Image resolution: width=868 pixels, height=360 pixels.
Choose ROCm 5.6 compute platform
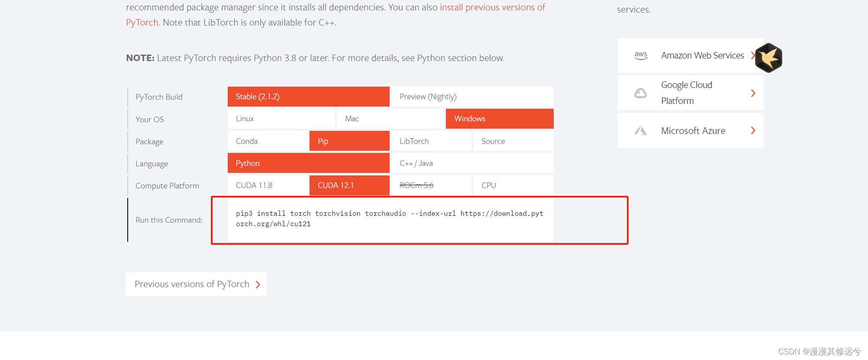pos(431,185)
